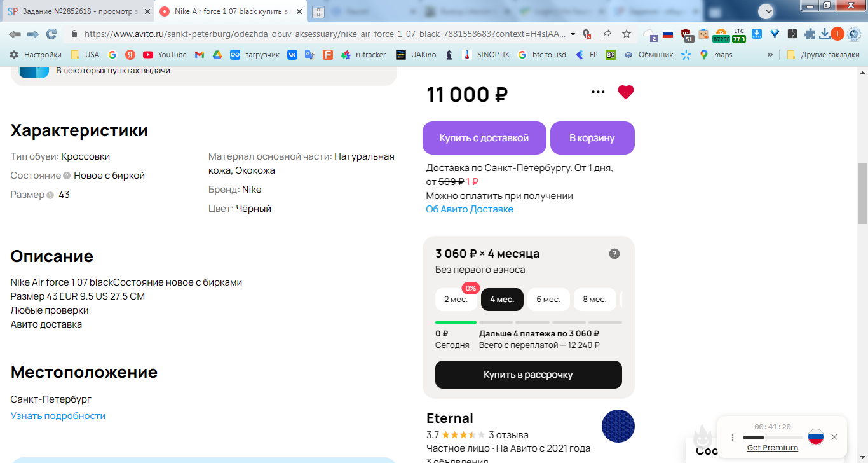Open UAKino bookmark

pyautogui.click(x=416, y=55)
